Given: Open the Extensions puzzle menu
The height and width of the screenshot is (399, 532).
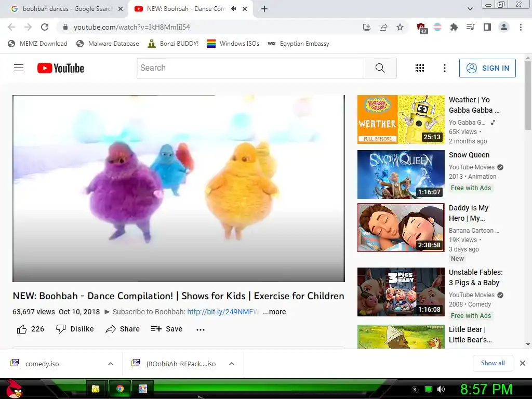Looking at the screenshot, I should click(x=454, y=27).
